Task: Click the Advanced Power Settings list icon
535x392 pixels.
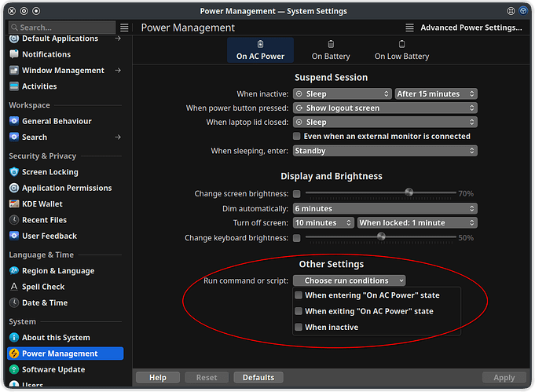Action: [x=410, y=27]
